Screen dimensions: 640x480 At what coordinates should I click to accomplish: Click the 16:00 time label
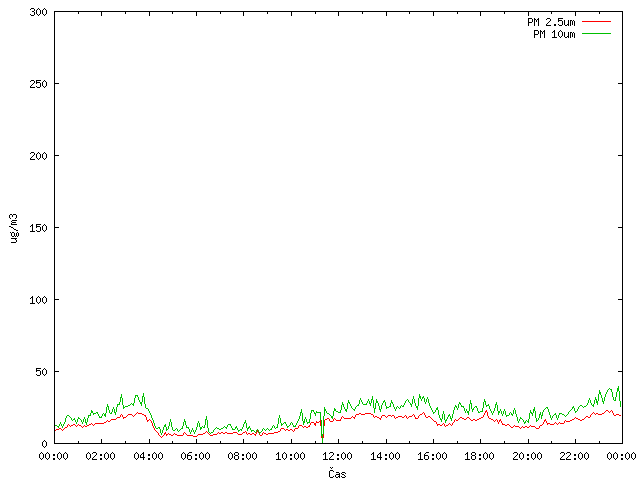(432, 456)
